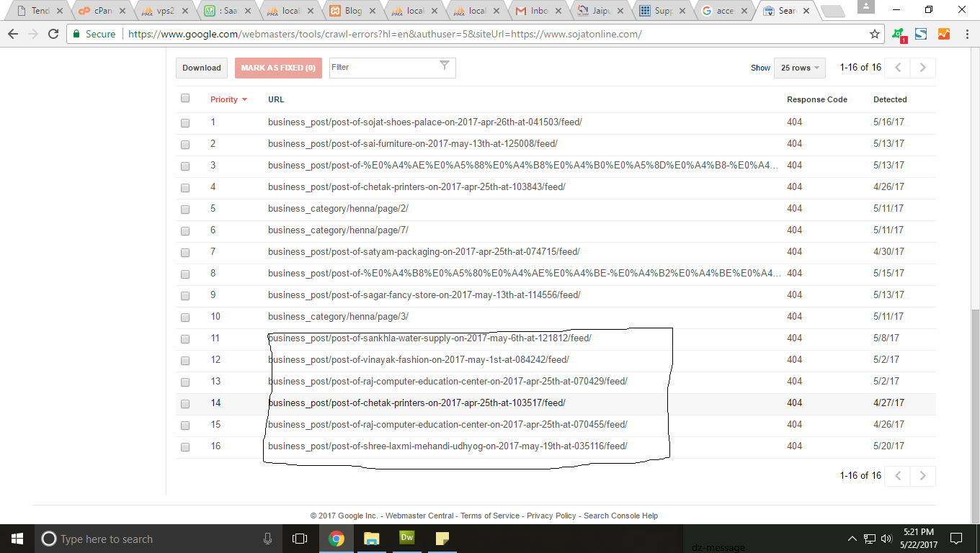Reload the page with the refresh icon
The height and width of the screenshot is (553, 980).
coord(53,34)
